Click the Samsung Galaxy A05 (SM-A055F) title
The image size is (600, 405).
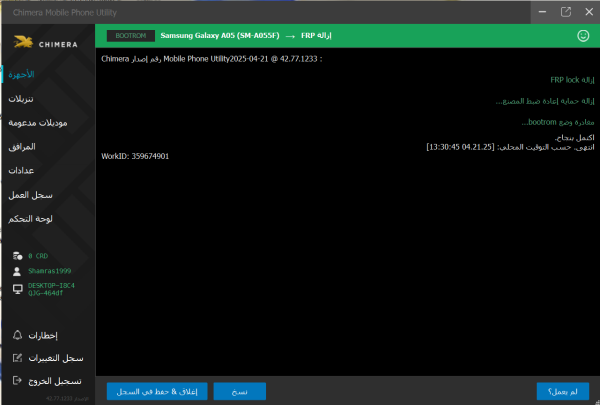[220, 36]
